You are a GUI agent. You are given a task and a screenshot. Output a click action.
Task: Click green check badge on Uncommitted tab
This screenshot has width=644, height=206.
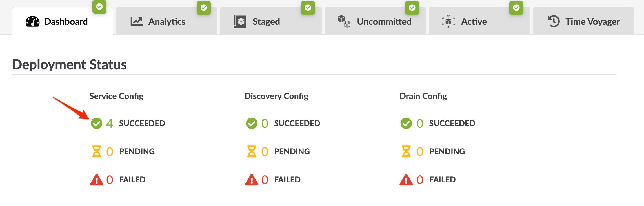[x=412, y=7]
